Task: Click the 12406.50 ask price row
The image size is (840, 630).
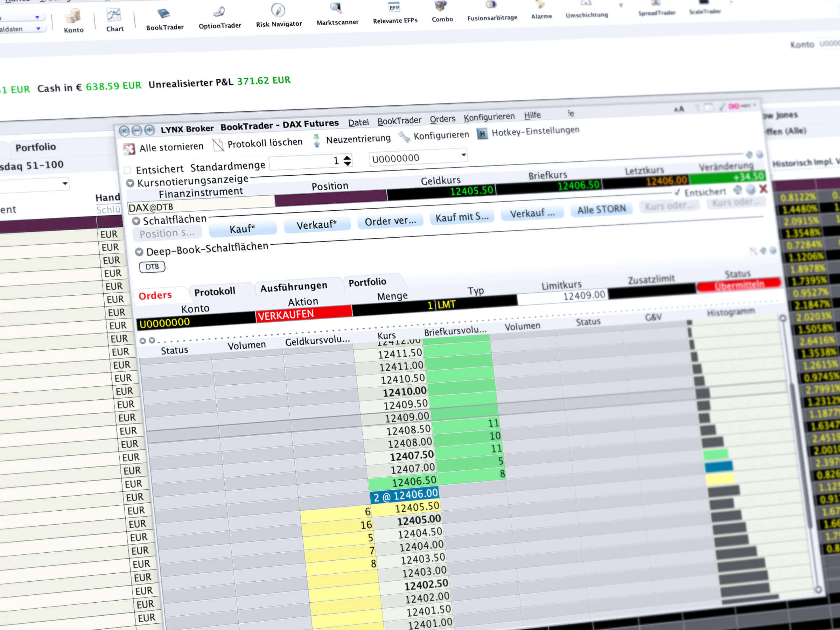Action: click(403, 482)
